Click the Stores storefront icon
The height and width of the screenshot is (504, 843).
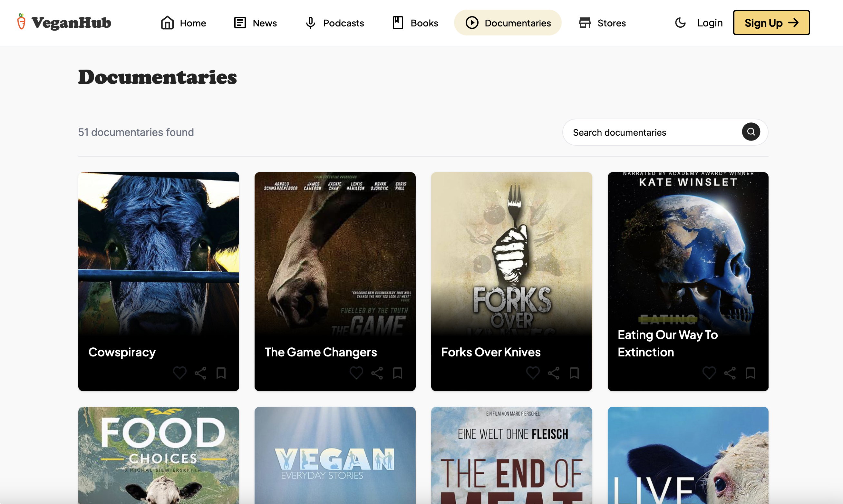pyautogui.click(x=585, y=23)
